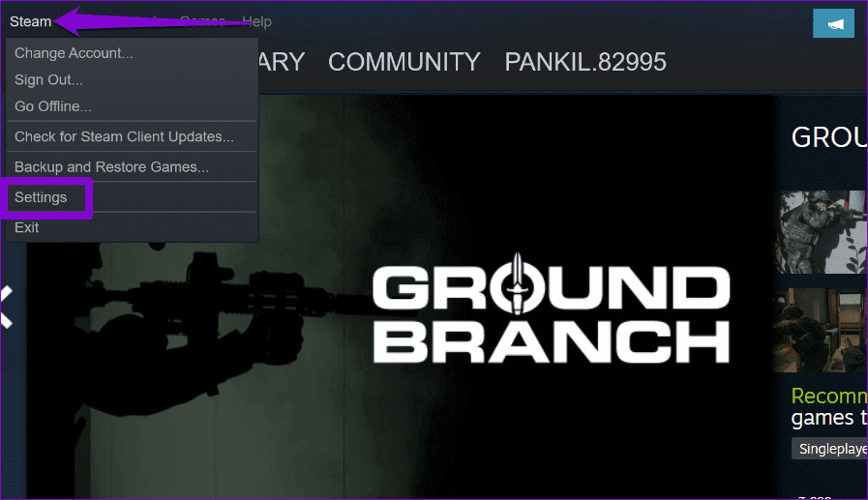868x500 pixels.
Task: Open the Ground Branch featured banner
Action: (x=402, y=298)
